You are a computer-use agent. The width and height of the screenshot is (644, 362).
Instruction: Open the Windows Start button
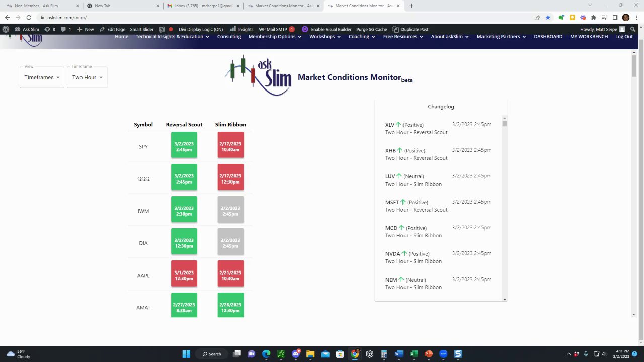point(186,354)
